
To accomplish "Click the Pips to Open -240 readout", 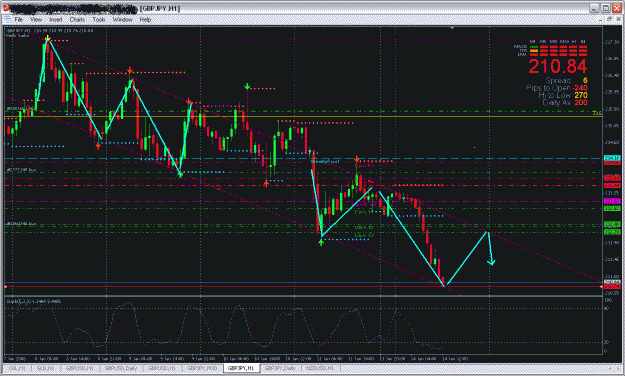I will 556,88.
